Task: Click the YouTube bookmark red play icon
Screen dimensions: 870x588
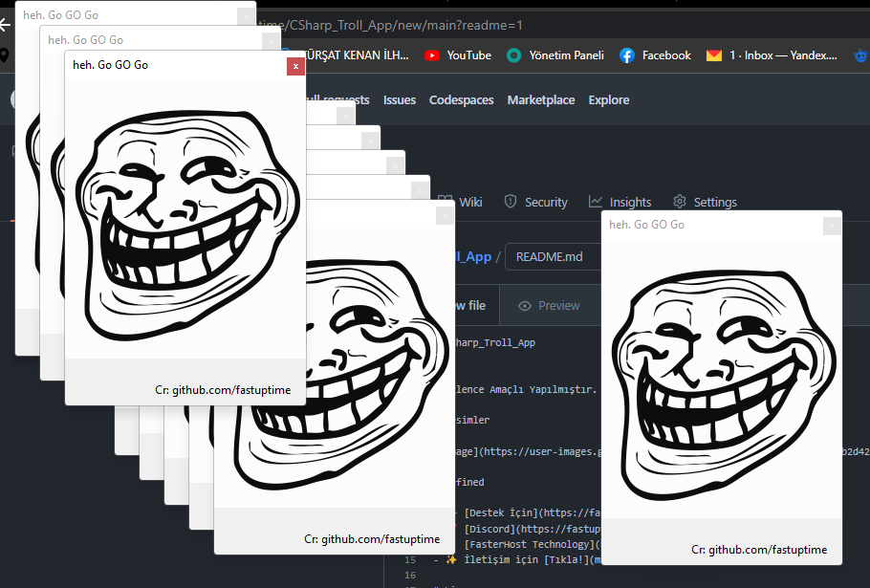Action: pyautogui.click(x=432, y=55)
